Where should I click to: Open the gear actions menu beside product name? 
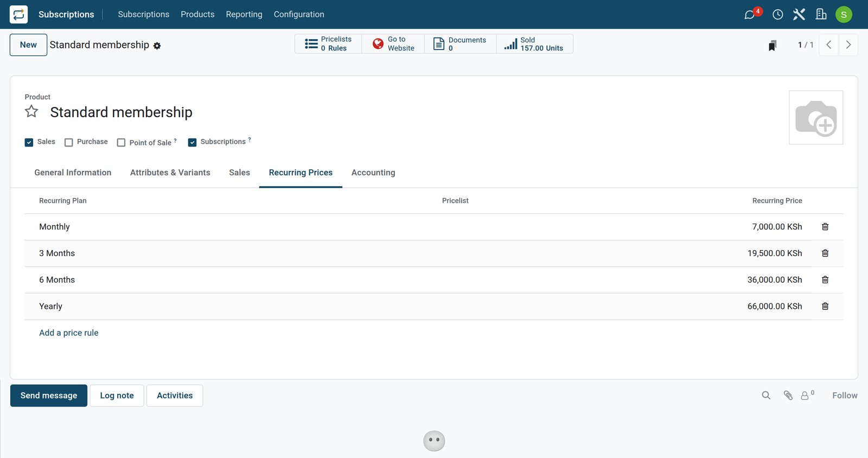point(157,46)
